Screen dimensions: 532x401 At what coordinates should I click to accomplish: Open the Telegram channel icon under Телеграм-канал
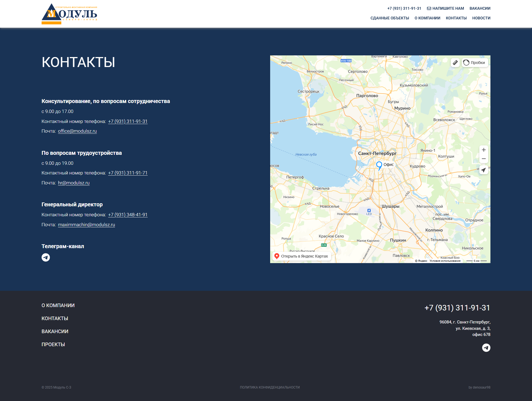(x=46, y=258)
